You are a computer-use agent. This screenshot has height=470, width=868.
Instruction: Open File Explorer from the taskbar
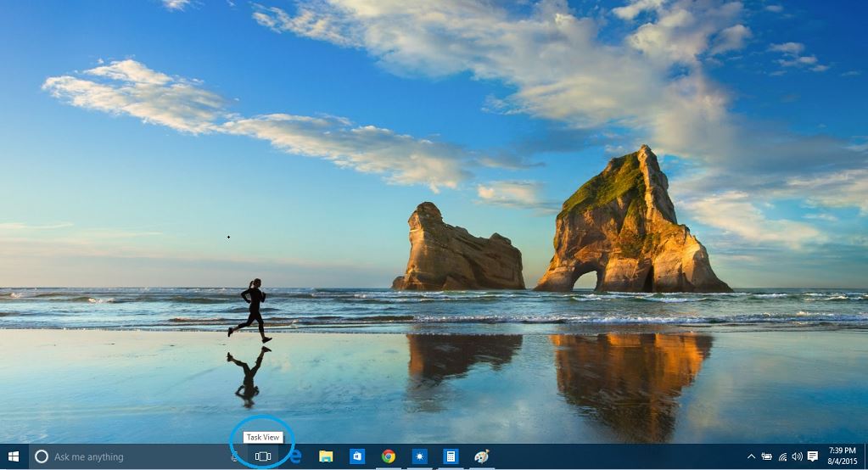click(326, 456)
